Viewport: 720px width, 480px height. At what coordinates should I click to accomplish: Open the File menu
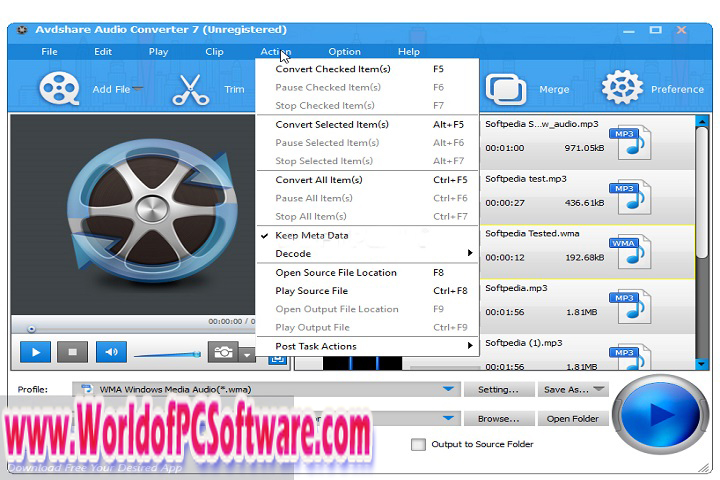[50, 51]
